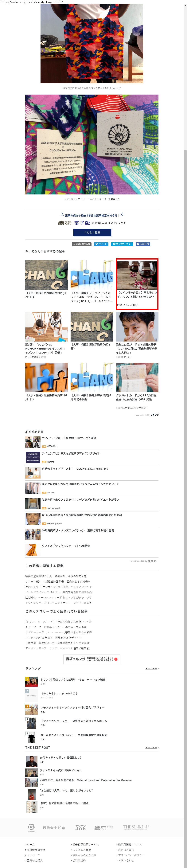The width and height of the screenshot is (187, 868).
Task: Click the 展示会ナビ footer logo
Action: (54, 827)
